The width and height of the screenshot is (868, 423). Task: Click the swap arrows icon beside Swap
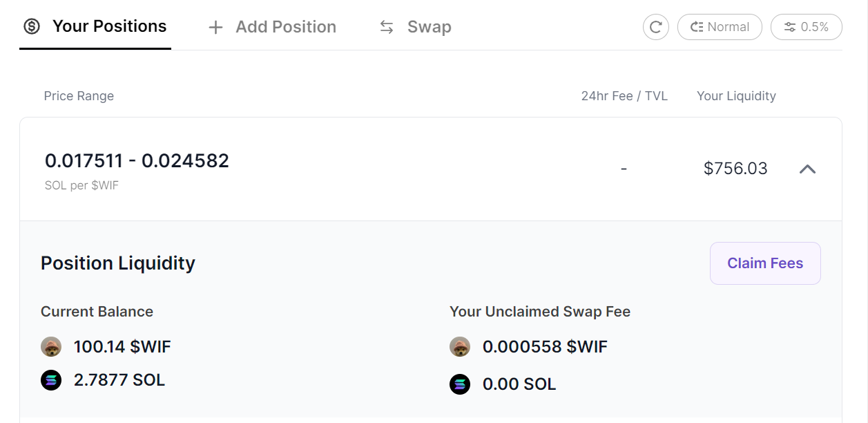[387, 28]
